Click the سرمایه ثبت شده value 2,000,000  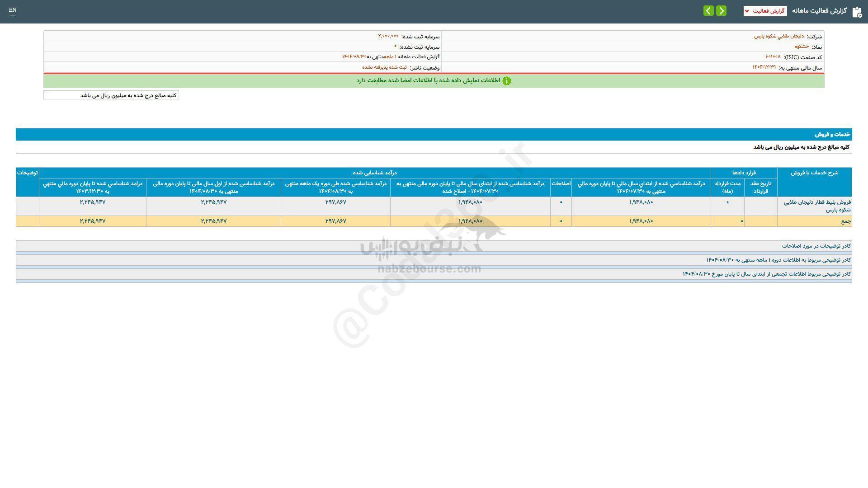tap(388, 37)
